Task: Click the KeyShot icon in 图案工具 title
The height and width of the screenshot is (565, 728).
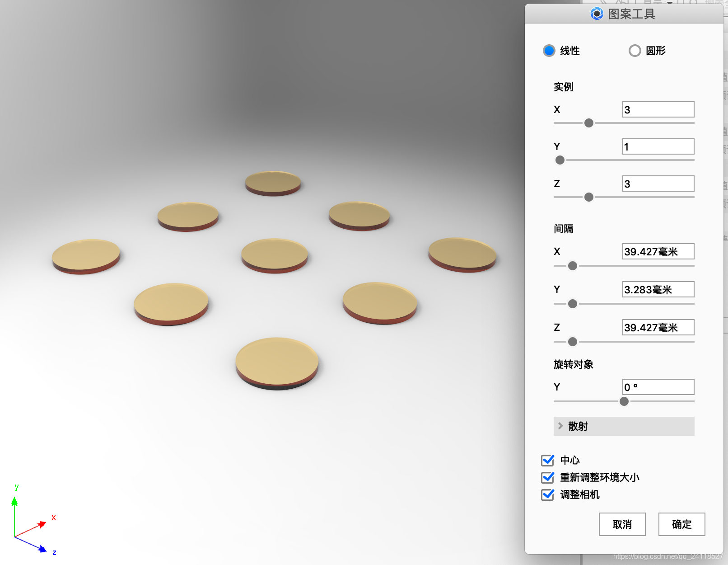Action: [597, 14]
